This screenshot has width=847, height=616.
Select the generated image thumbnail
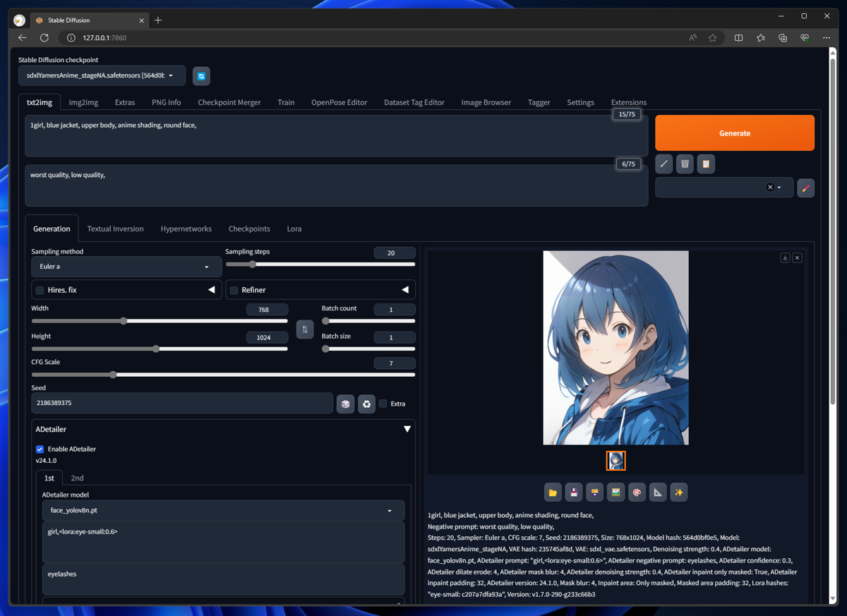[x=616, y=461]
